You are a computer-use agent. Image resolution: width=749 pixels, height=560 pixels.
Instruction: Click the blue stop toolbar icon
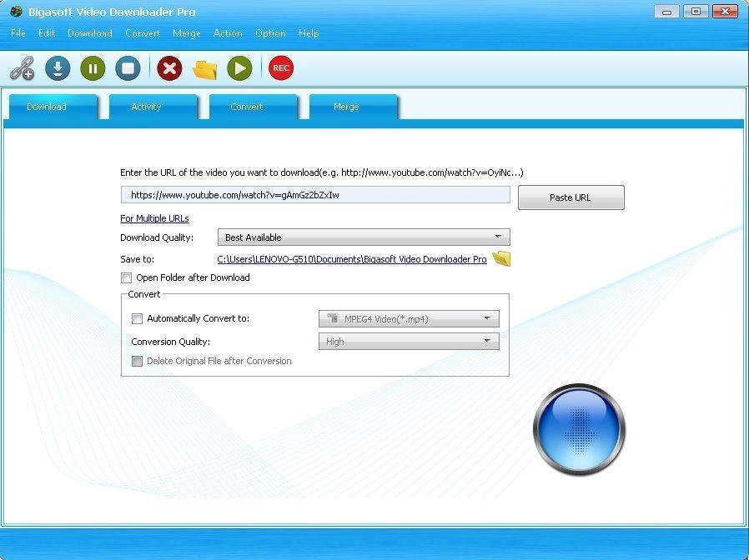pyautogui.click(x=128, y=68)
